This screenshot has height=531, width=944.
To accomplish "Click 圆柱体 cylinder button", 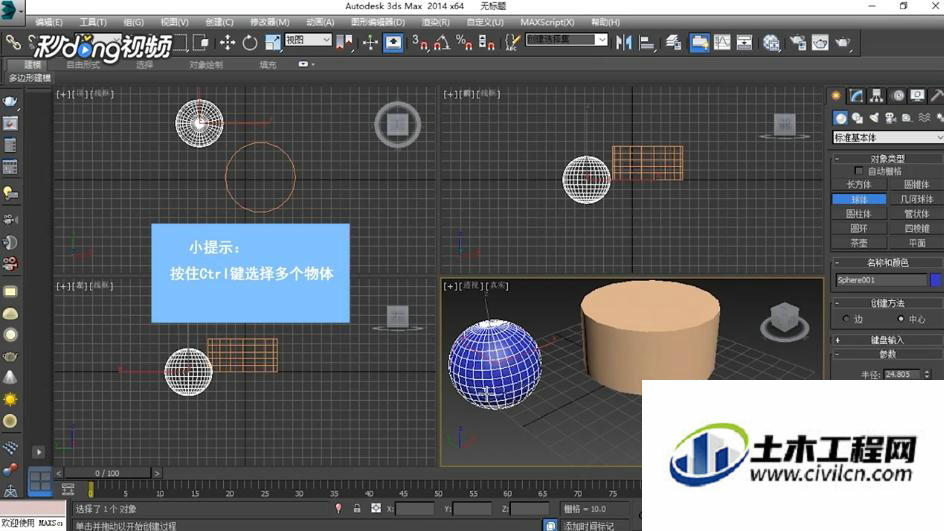I will [859, 213].
